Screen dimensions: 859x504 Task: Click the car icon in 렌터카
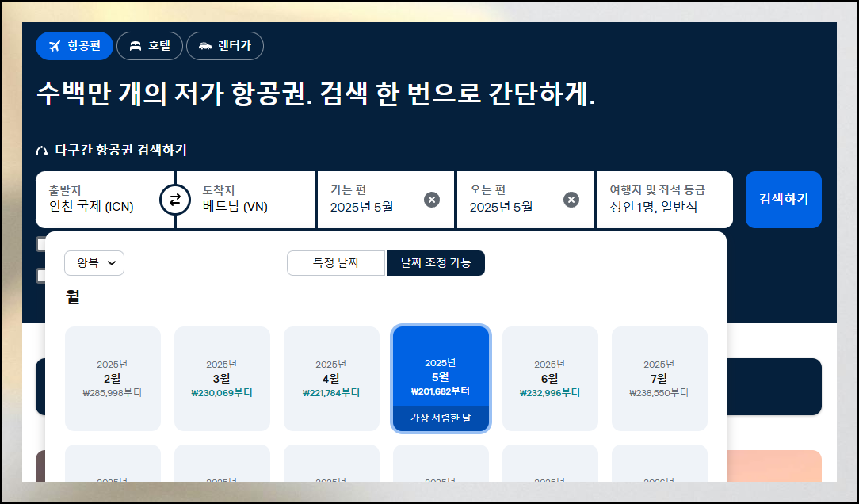[x=205, y=46]
